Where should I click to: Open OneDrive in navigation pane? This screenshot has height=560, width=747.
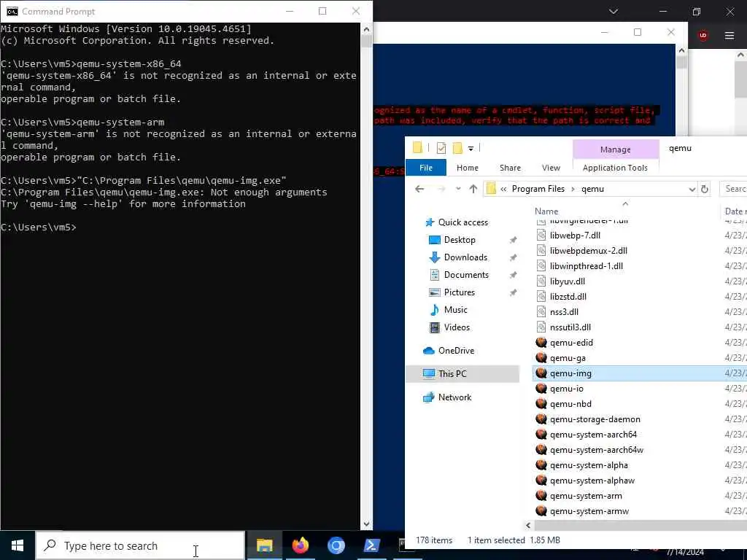456,351
